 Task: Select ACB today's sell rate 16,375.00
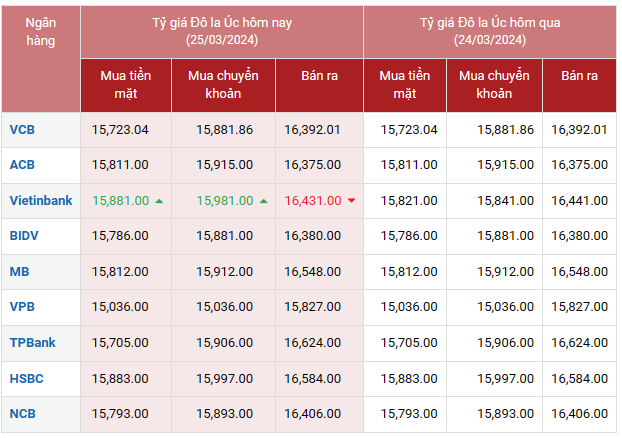coord(313,165)
